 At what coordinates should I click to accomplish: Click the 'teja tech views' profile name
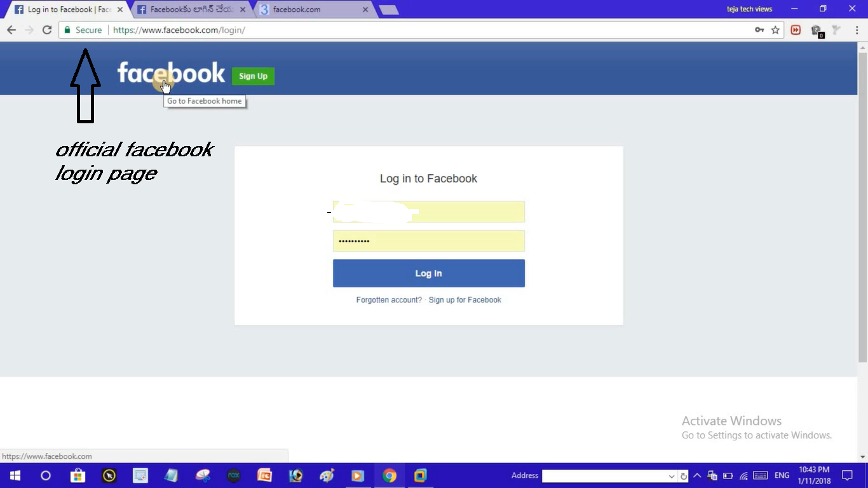tap(750, 9)
